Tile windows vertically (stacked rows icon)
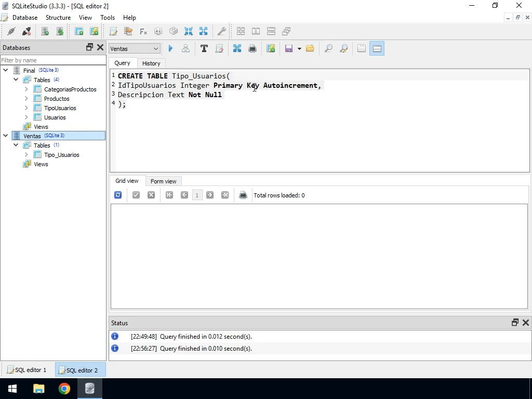 click(271, 31)
